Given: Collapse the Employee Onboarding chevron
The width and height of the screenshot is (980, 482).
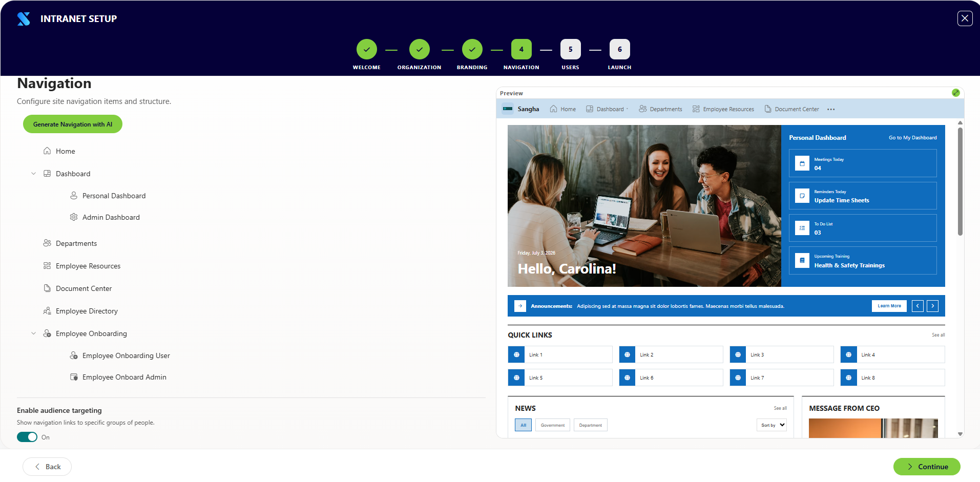Looking at the screenshot, I should 33,333.
